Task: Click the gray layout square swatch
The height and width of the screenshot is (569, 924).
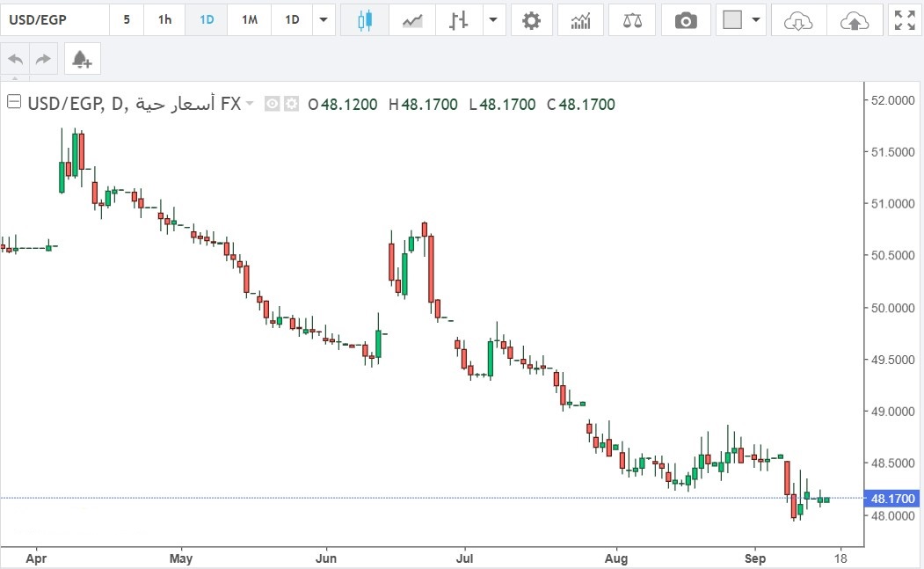Action: [x=731, y=20]
